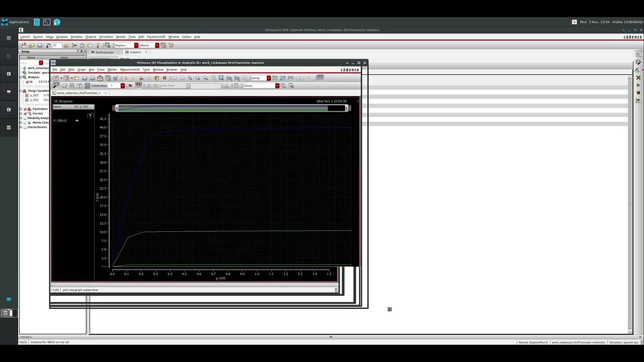Click the open folder icon in Visualization toolbar
Screen dimensions: 644x362
(x=76, y=78)
